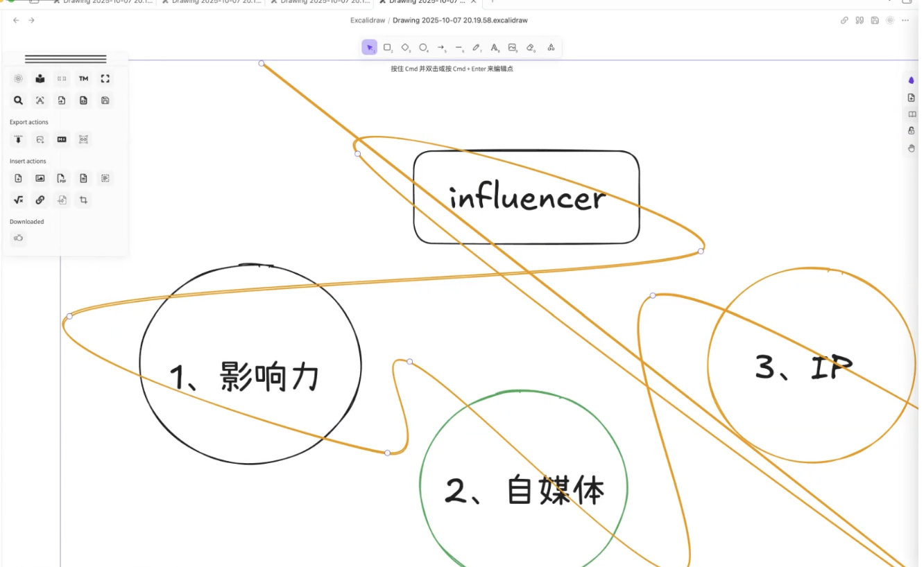Select the Ellipse shape tool
The image size is (924, 567).
point(423,48)
